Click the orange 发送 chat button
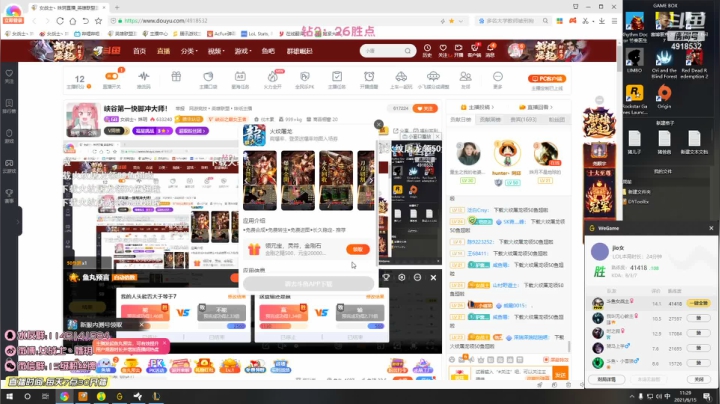 pos(561,374)
